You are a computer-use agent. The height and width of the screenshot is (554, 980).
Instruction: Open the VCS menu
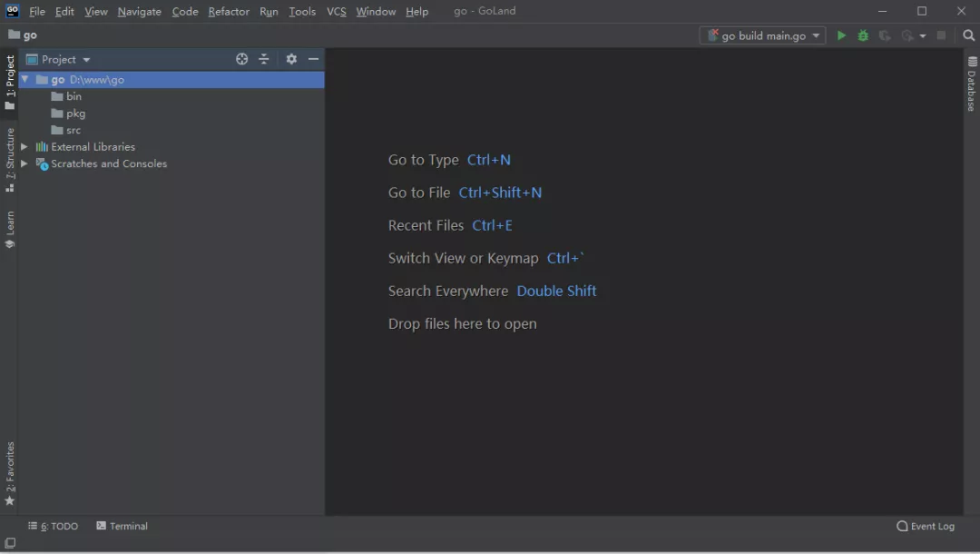pos(337,11)
